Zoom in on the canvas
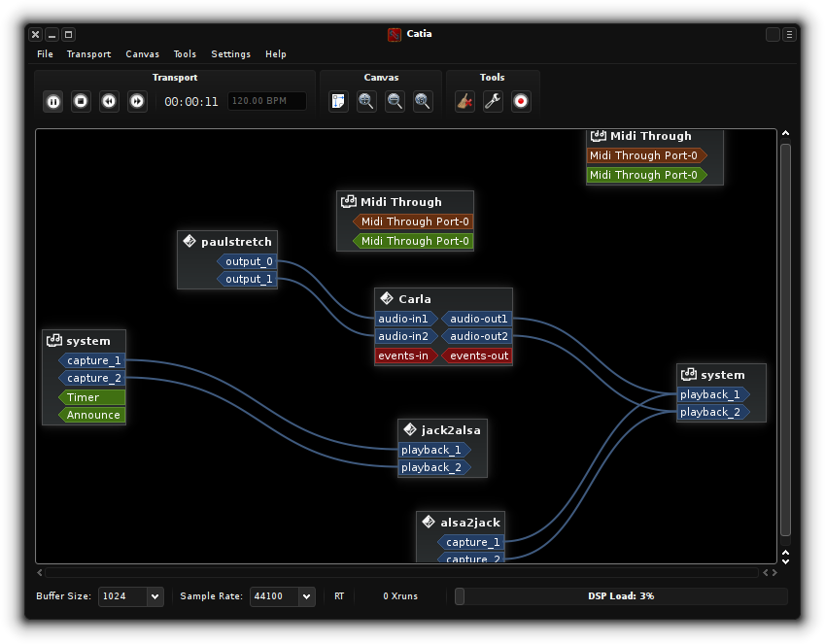Screen dimensions: 825x644 click(366, 101)
